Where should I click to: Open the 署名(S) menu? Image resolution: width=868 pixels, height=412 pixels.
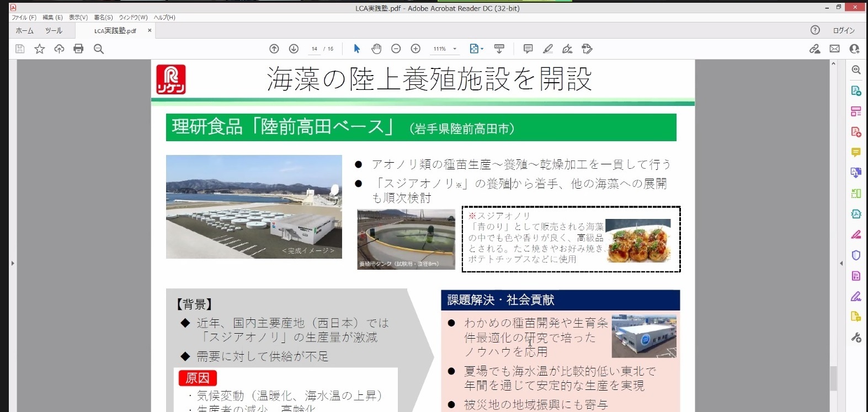coord(103,18)
